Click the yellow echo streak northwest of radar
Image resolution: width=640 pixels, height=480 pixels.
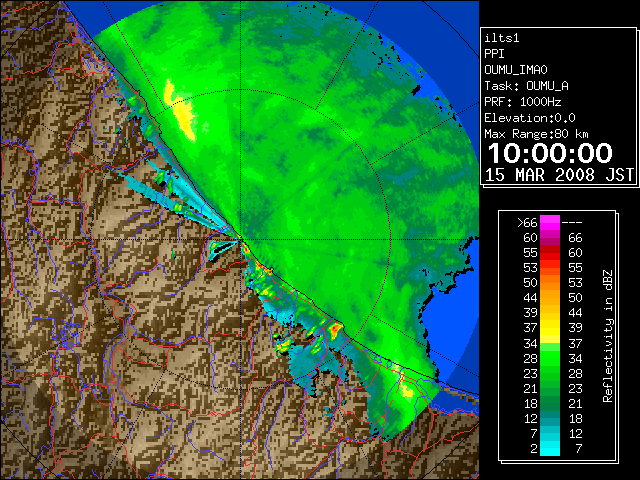point(180,109)
